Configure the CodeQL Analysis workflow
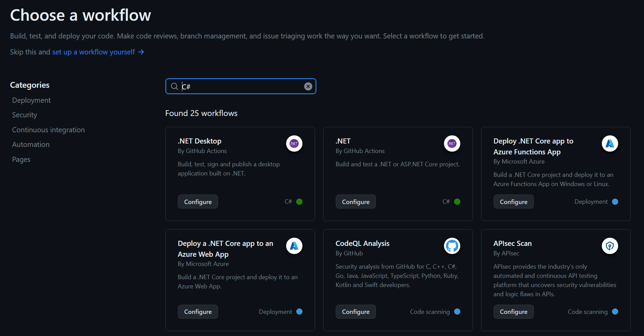 (x=356, y=312)
